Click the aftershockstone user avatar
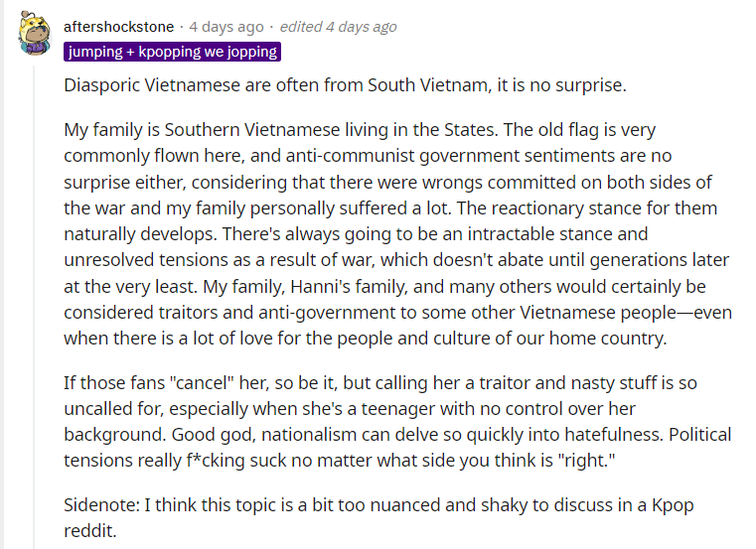Viewport: 756px width, 549px height. (36, 33)
